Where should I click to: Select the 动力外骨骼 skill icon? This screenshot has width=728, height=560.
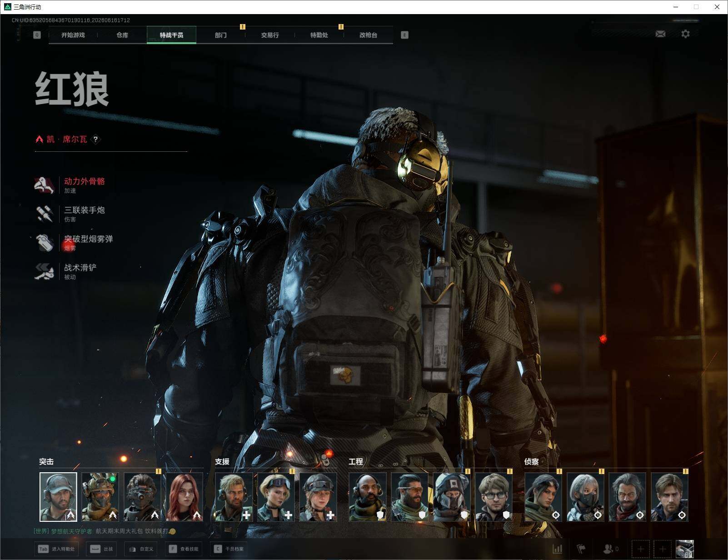point(45,185)
